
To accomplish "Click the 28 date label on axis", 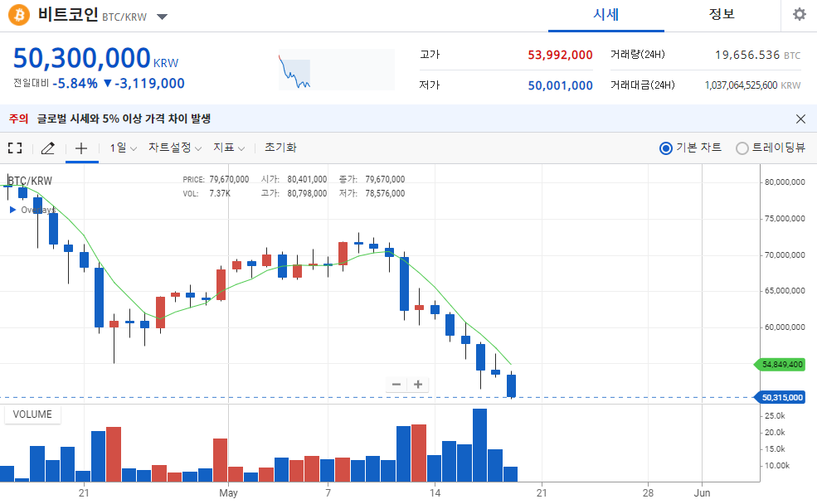I will pyautogui.click(x=648, y=492).
